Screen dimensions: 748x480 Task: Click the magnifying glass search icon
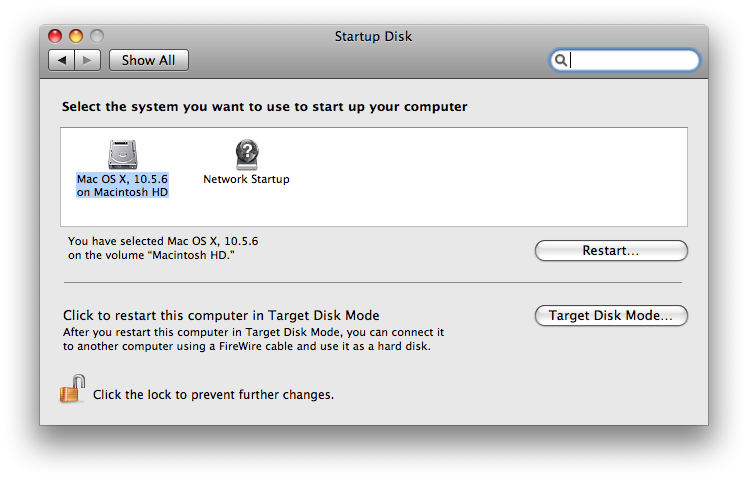click(562, 60)
